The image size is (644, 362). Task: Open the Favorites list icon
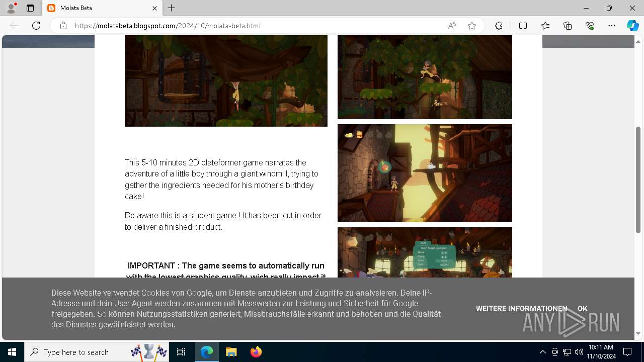click(545, 26)
